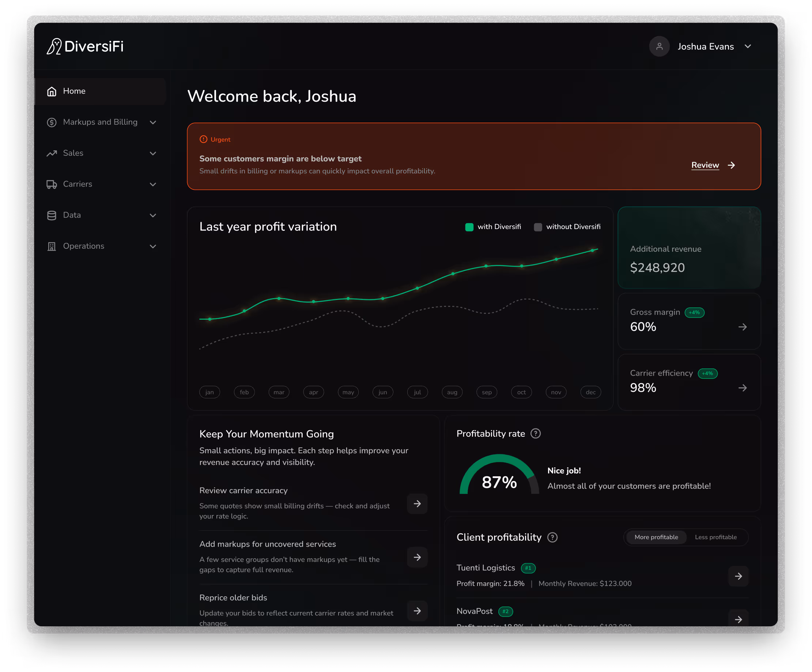The width and height of the screenshot is (812, 672).
Task: Click the Review link in urgent banner
Action: 705,165
